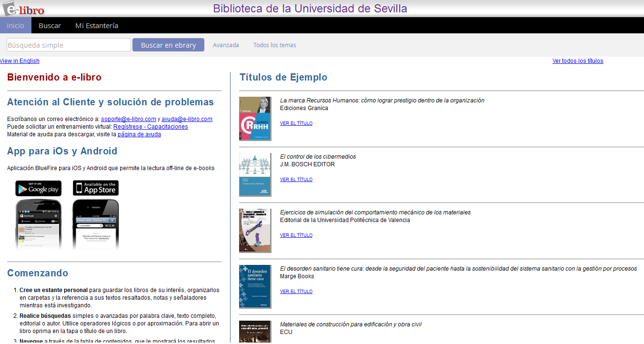Click the App para iOs y Android heading
Viewport: 644px width, 344px height.
(62, 151)
